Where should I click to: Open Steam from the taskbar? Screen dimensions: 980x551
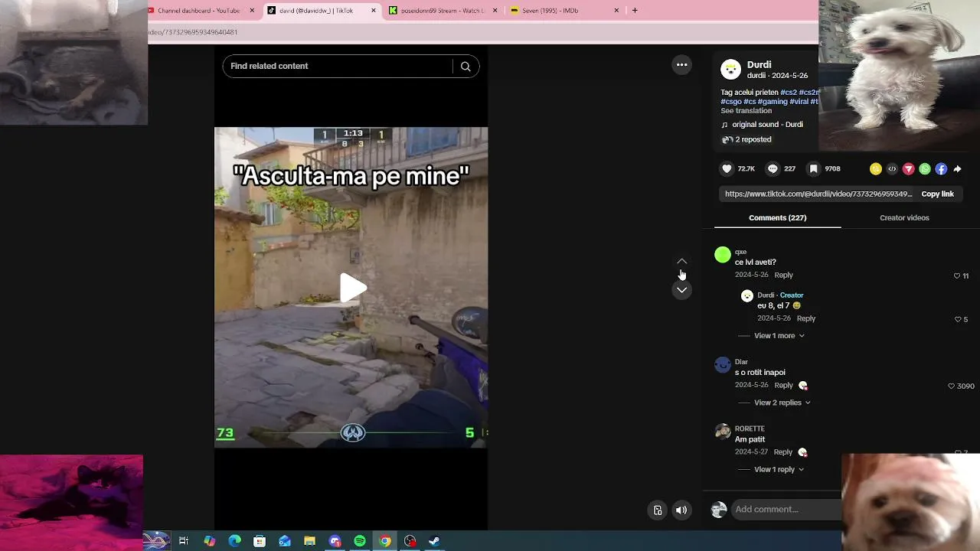pyautogui.click(x=434, y=541)
